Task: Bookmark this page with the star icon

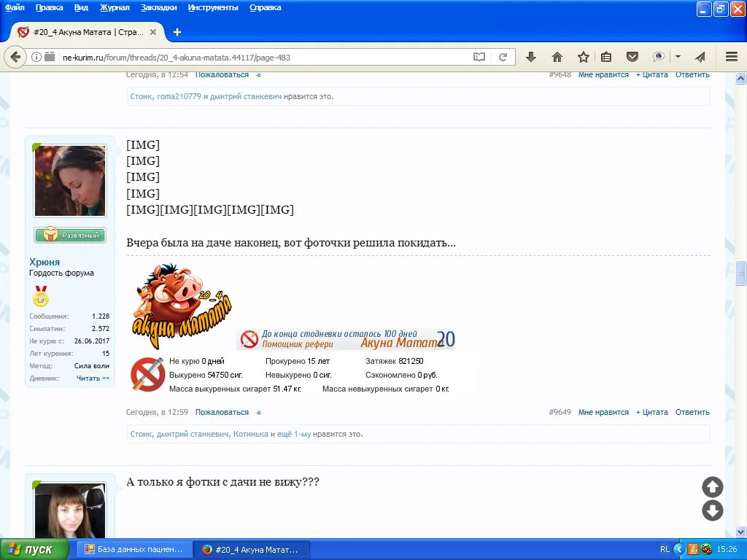Action: point(583,57)
